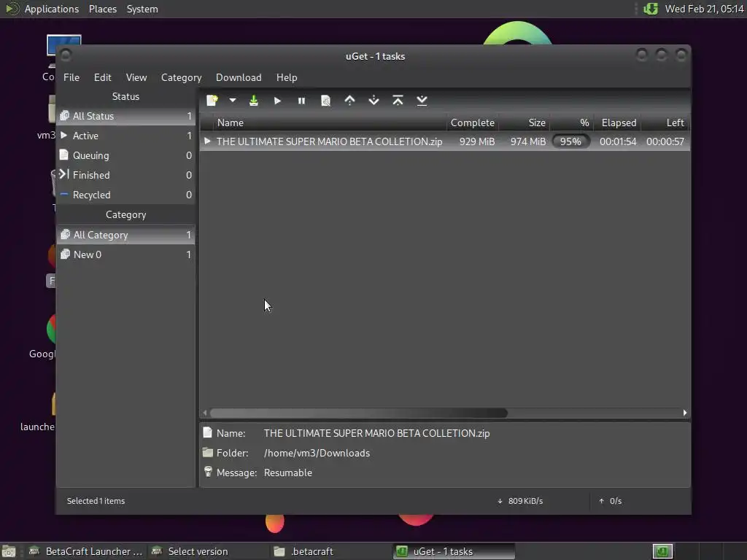Select the Finished status filter

[126, 175]
